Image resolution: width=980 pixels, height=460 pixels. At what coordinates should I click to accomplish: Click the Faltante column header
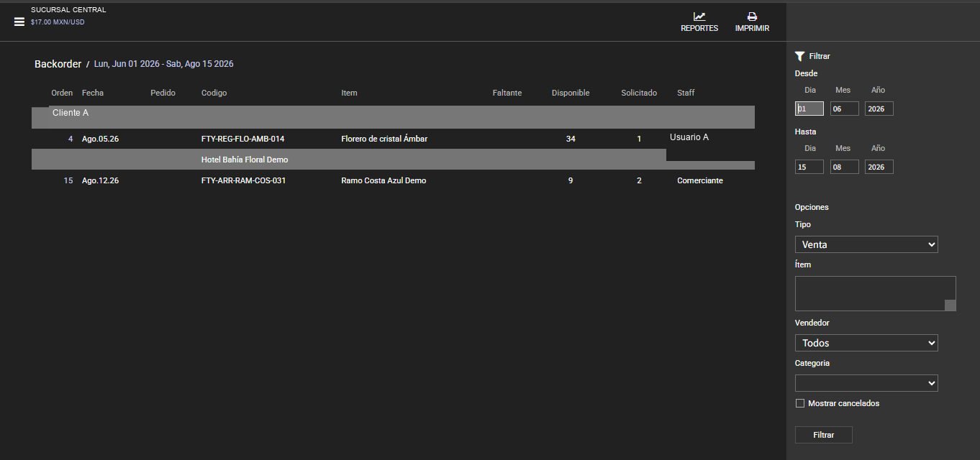click(507, 93)
